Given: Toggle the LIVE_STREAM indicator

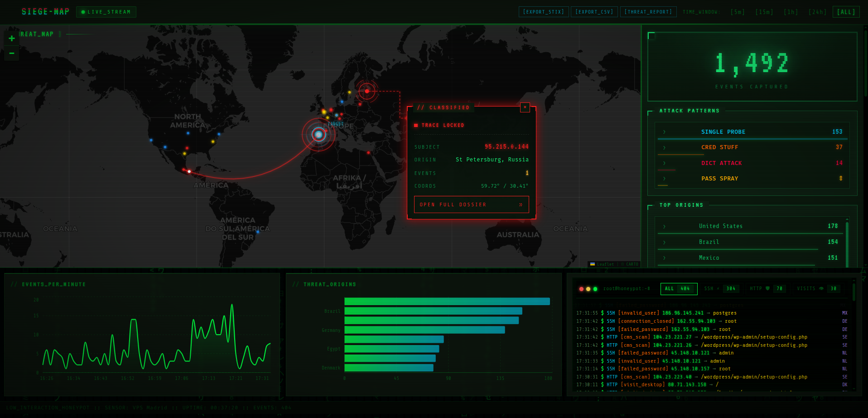Looking at the screenshot, I should (106, 12).
